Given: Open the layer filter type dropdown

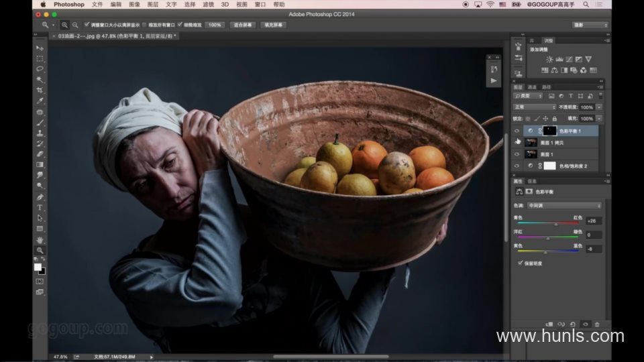Looking at the screenshot, I should [x=528, y=96].
